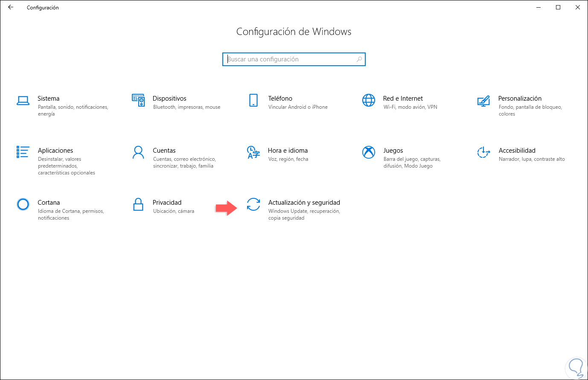Click 'Narrador, lupa, contraste alto' description
This screenshot has width=588, height=380.
click(532, 159)
